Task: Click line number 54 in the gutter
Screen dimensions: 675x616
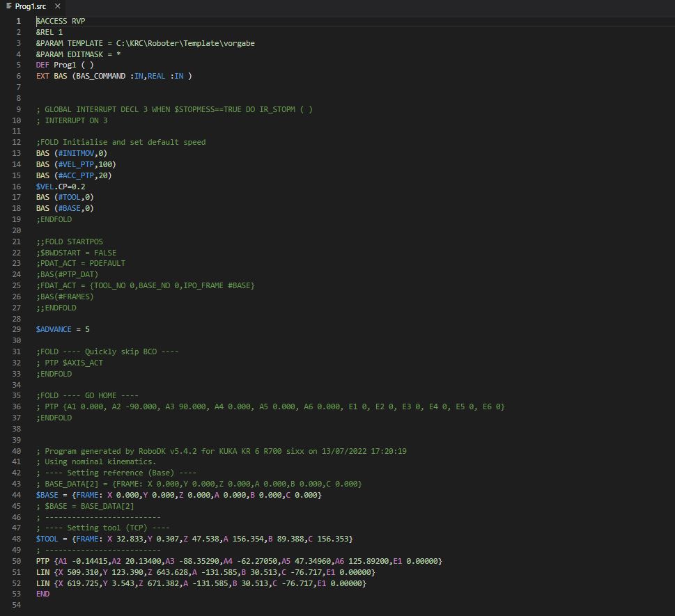Action: pyautogui.click(x=17, y=605)
